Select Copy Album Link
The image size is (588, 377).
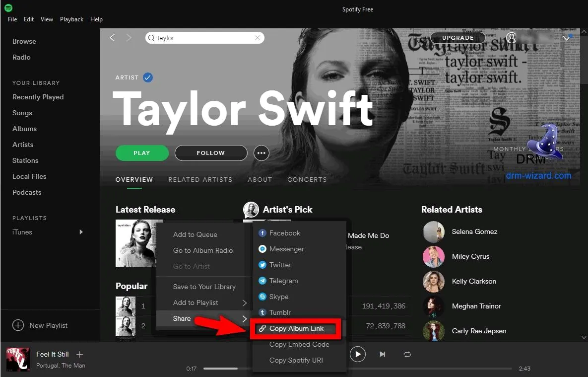coord(296,328)
